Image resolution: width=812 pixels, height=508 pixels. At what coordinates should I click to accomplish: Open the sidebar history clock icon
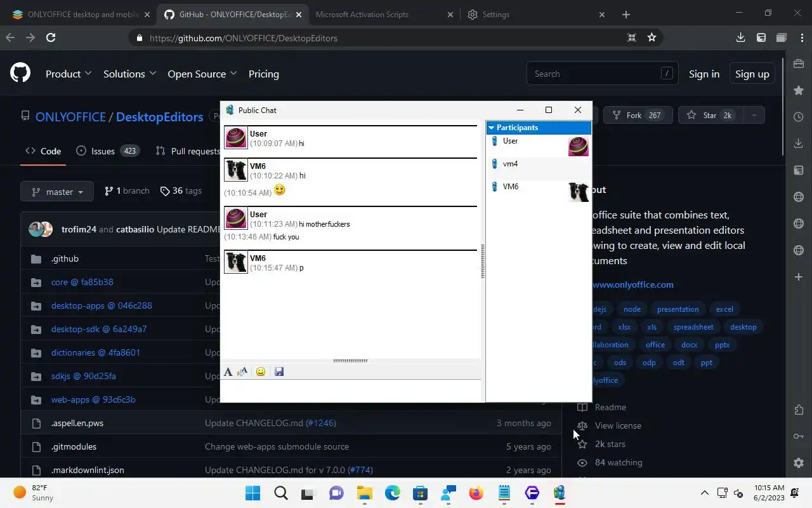799,117
